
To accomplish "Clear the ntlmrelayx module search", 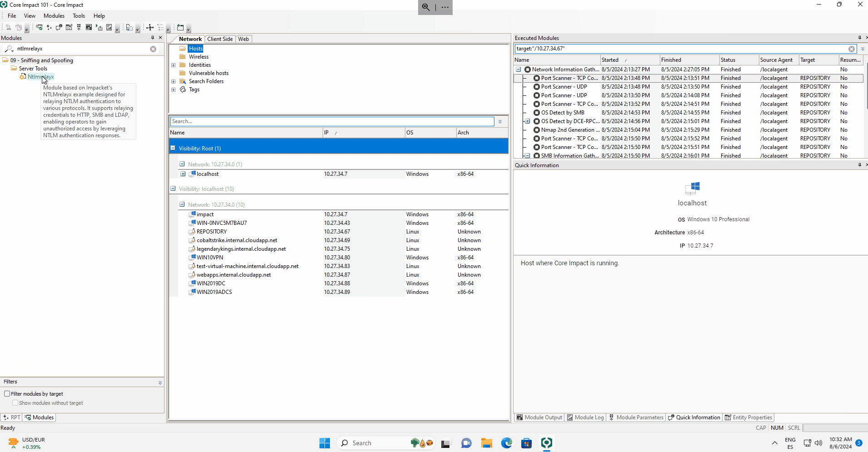I will point(153,49).
